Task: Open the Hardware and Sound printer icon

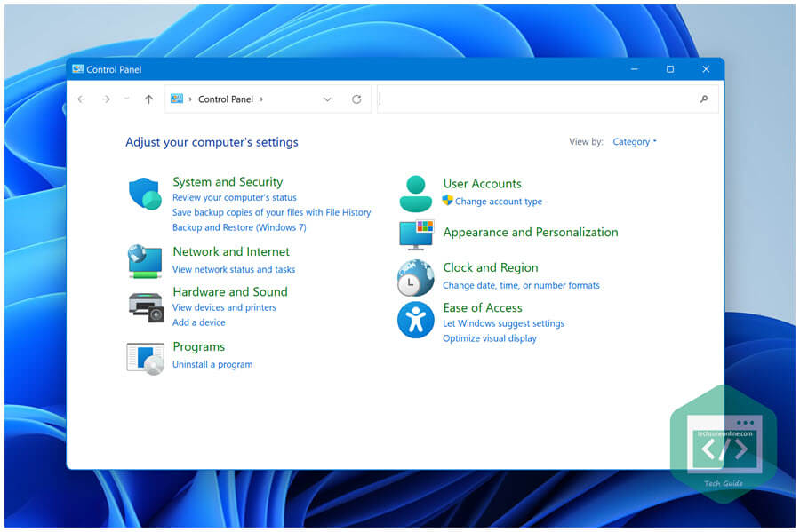Action: point(146,307)
